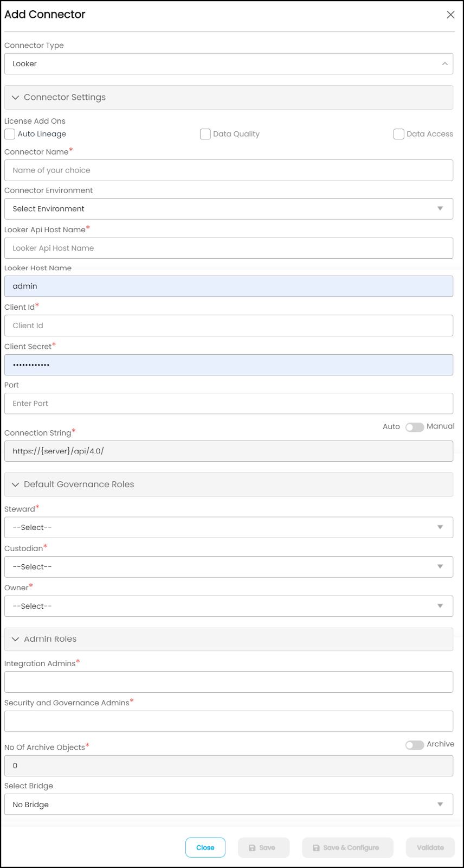Screen dimensions: 464x868
Task: Open the Steward select dropdown
Action: pos(229,527)
